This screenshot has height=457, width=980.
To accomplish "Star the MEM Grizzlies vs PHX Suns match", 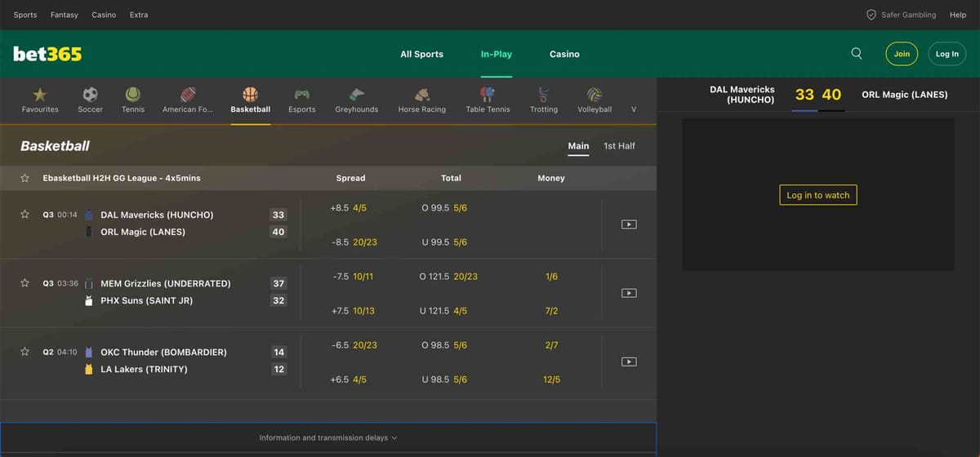I will [x=25, y=283].
